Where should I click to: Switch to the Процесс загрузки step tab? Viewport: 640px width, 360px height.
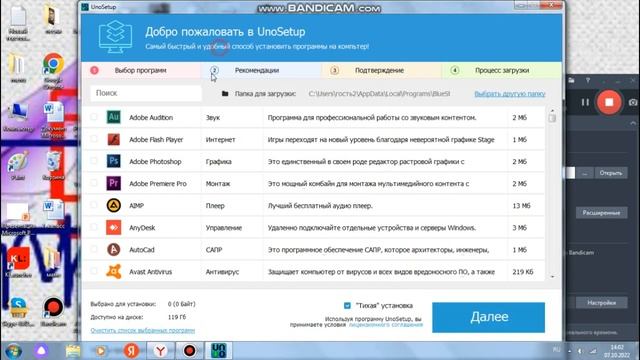pyautogui.click(x=501, y=70)
